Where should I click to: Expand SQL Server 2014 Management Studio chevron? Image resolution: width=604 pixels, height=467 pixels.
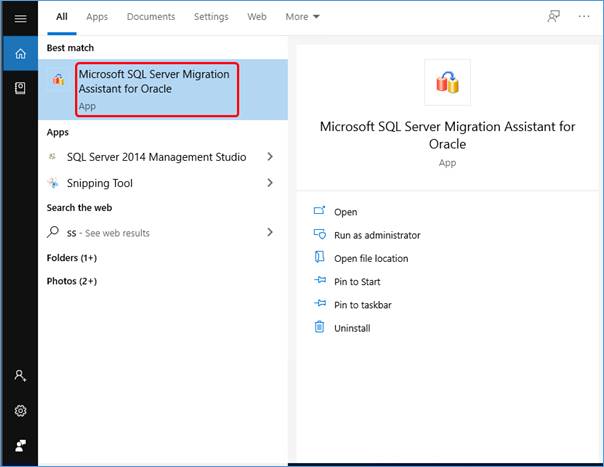click(270, 156)
